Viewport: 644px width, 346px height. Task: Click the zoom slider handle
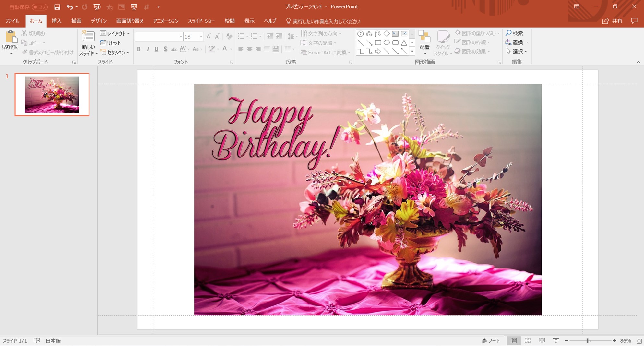(x=587, y=341)
